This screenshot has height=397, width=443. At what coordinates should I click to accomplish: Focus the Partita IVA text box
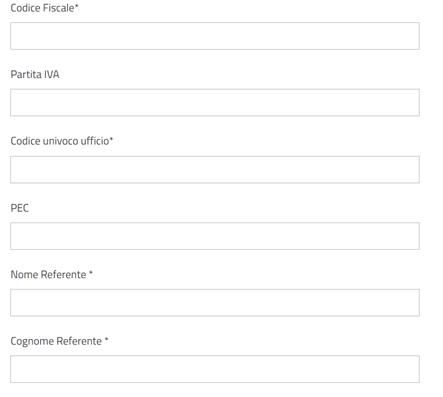[x=215, y=103]
